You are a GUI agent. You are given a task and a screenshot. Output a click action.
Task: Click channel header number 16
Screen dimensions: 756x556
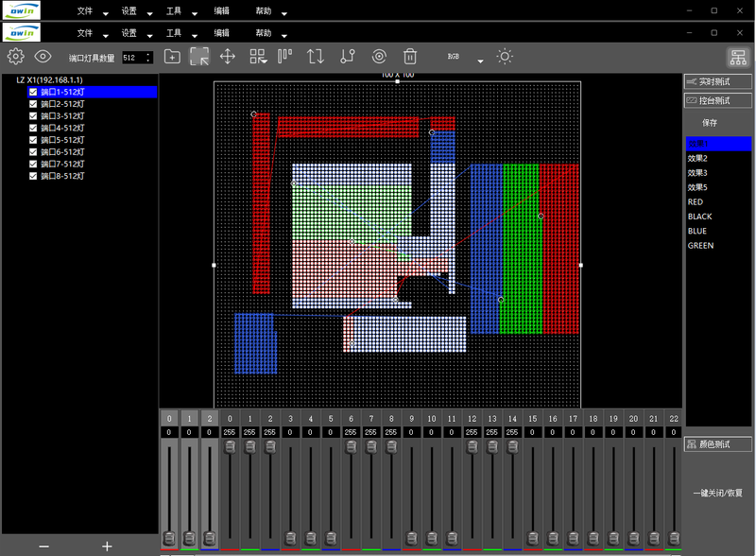(x=553, y=419)
